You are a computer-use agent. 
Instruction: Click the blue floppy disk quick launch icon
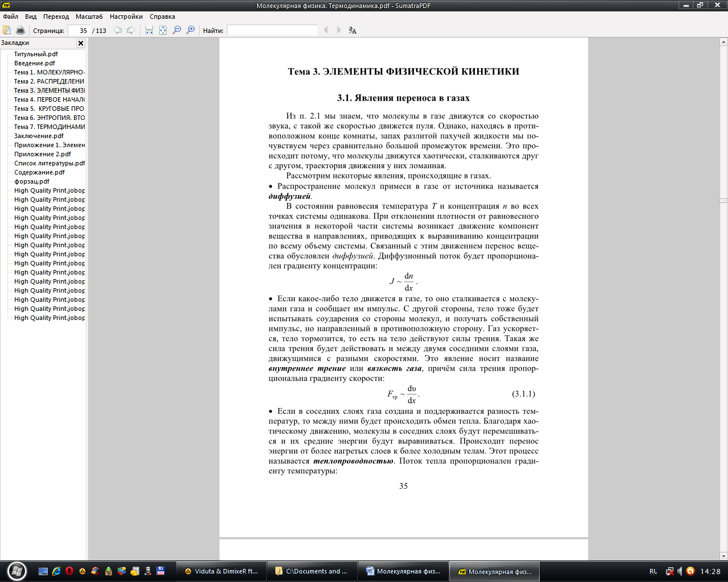(161, 571)
